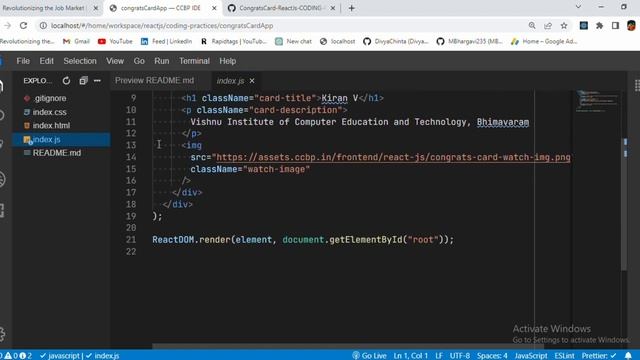Close the congratsCardApp browser tab
Image resolution: width=640 pixels, height=360 pixels.
(x=214, y=8)
